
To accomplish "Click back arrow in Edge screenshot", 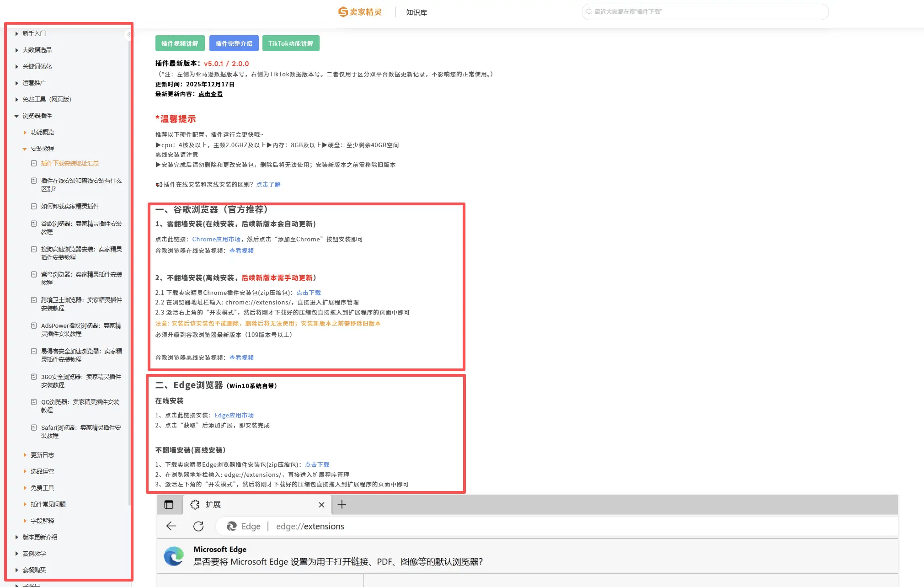I will (171, 526).
